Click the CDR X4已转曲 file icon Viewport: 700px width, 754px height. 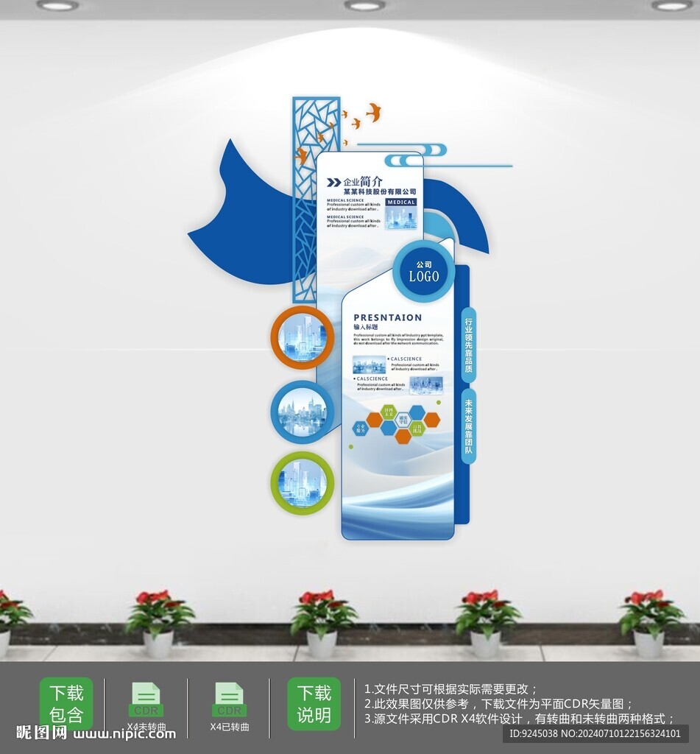point(230,700)
